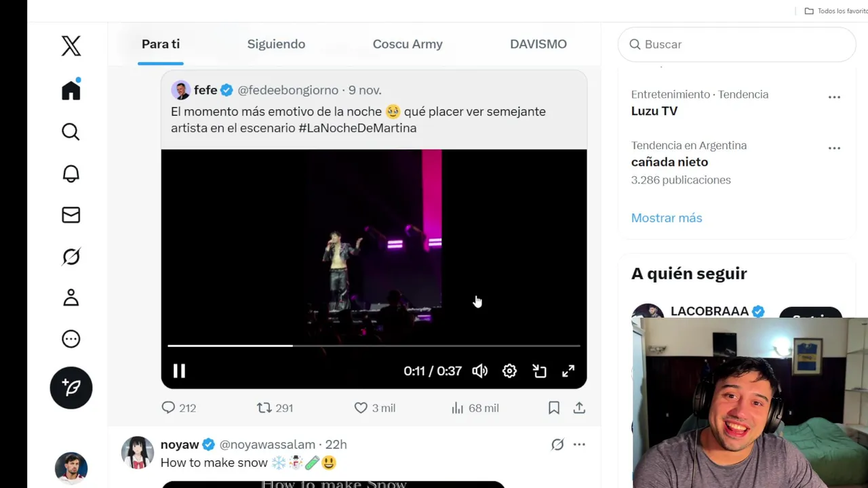Pause the playing video
Image resolution: width=868 pixels, height=488 pixels.
(179, 371)
